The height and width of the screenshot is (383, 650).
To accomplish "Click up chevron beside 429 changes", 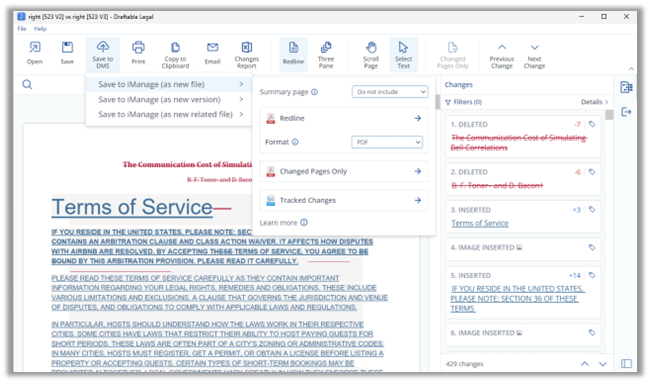I will click(585, 364).
